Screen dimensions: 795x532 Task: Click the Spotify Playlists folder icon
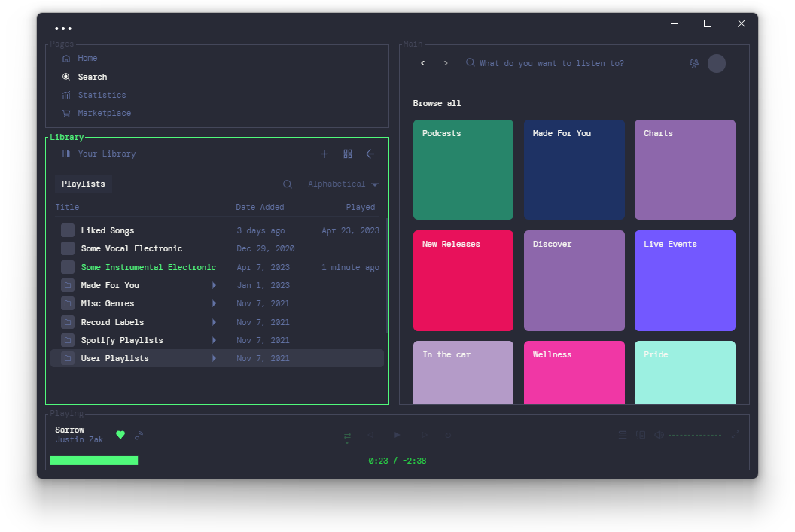[68, 340]
